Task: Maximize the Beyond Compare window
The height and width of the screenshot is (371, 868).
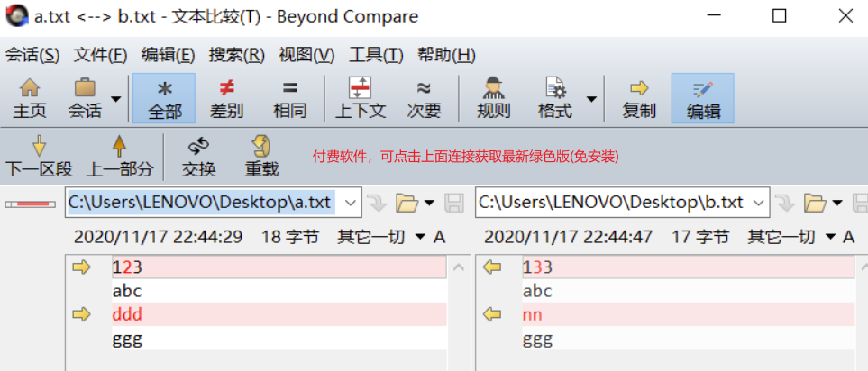Action: click(779, 16)
